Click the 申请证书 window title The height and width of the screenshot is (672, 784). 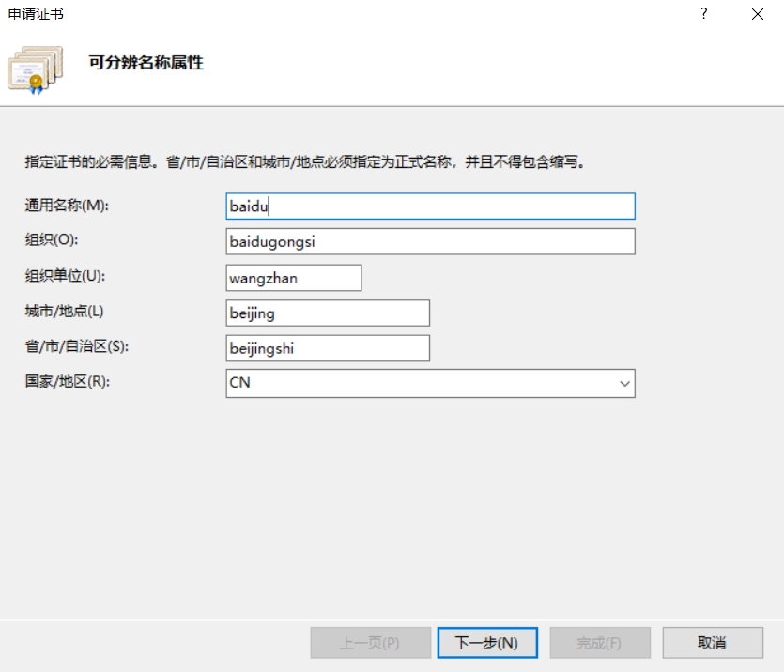coord(36,14)
